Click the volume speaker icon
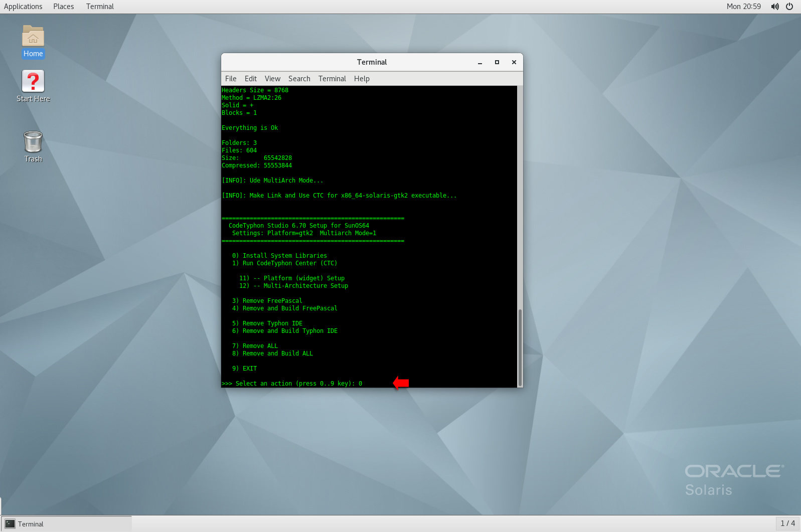The image size is (801, 532). (775, 7)
